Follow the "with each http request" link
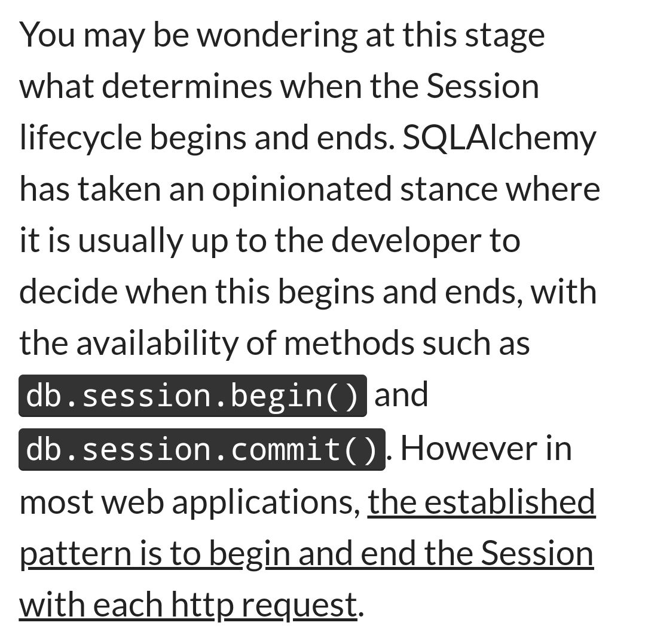The width and height of the screenshot is (645, 644). 188,605
